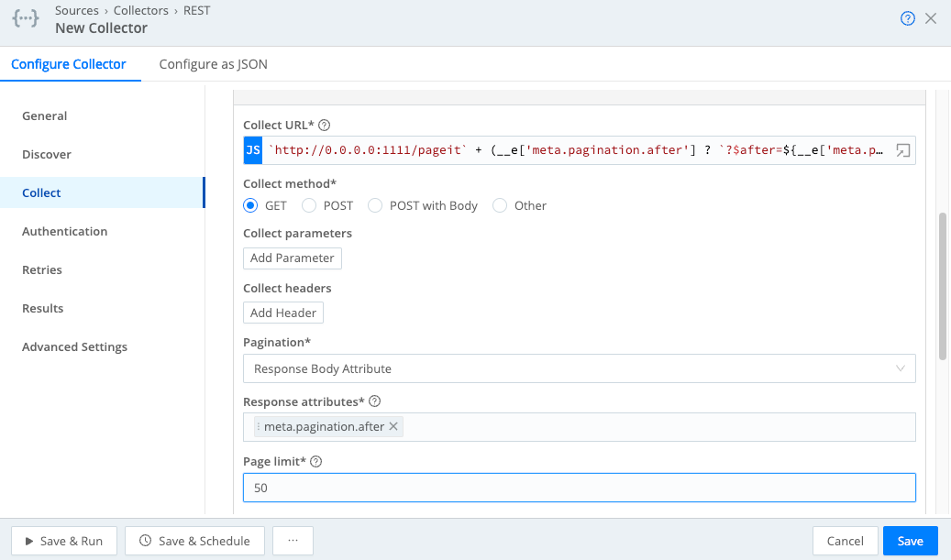Open the help icon in the top-right corner
The image size is (951, 560).
tap(907, 17)
